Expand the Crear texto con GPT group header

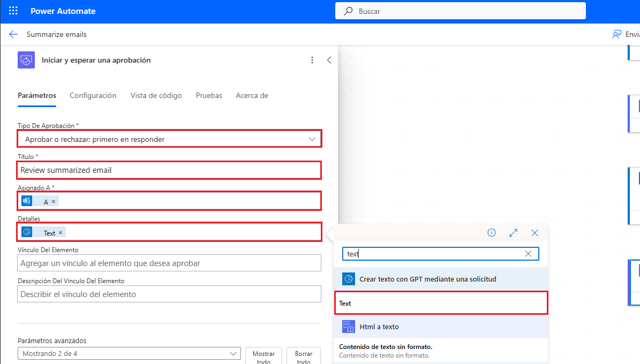441,279
